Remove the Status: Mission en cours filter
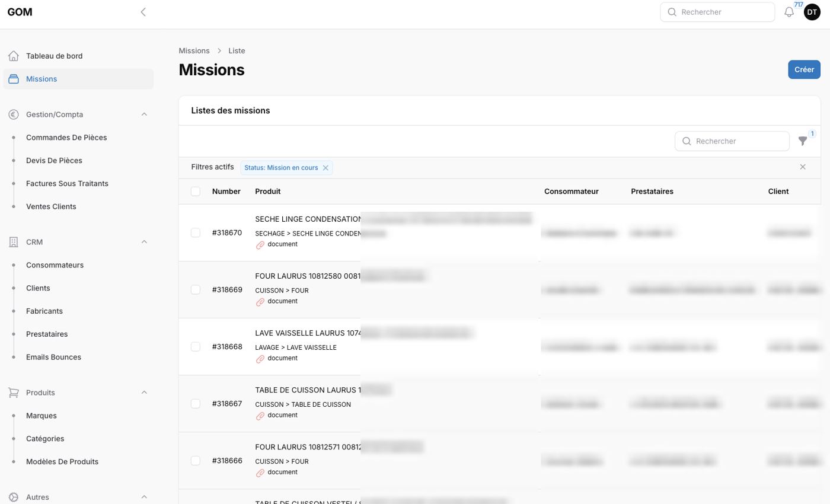This screenshot has height=504, width=830. pos(325,168)
